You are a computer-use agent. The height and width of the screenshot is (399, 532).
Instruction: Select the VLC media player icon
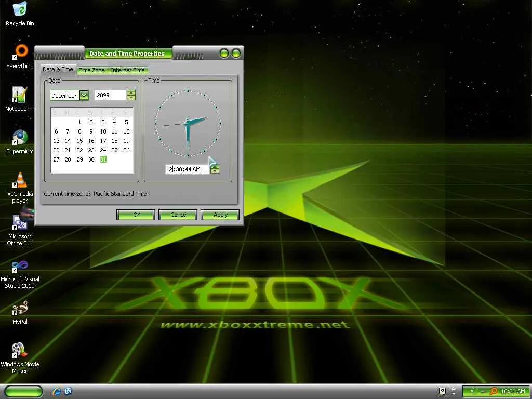(20, 187)
